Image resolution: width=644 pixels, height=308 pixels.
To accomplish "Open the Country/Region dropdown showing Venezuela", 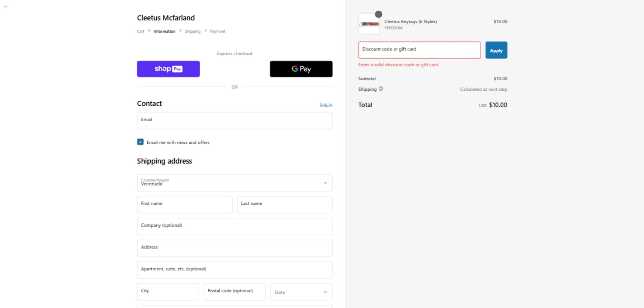I will point(235,183).
